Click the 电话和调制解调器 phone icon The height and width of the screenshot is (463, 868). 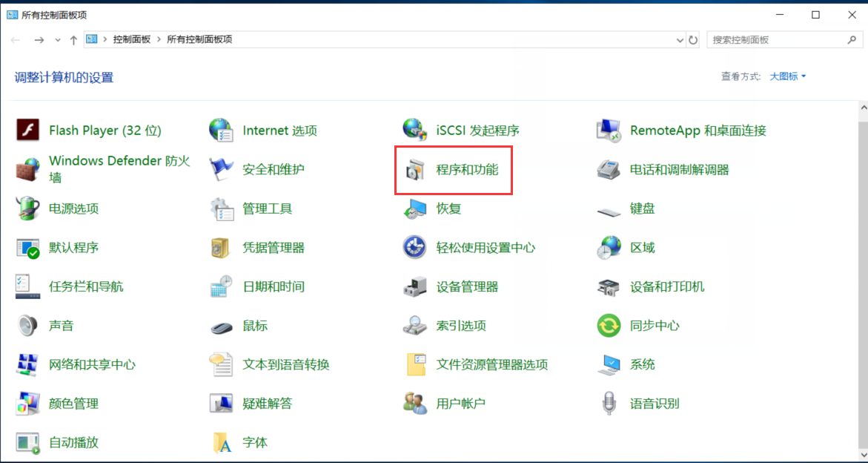click(x=609, y=169)
